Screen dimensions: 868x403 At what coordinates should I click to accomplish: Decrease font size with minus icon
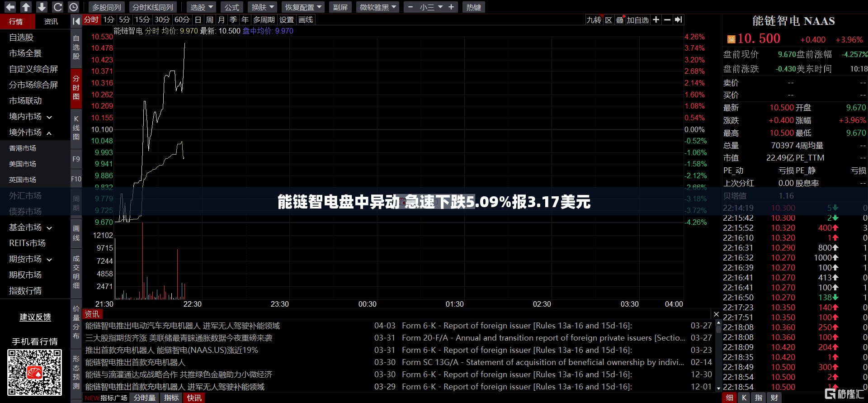[x=410, y=7]
